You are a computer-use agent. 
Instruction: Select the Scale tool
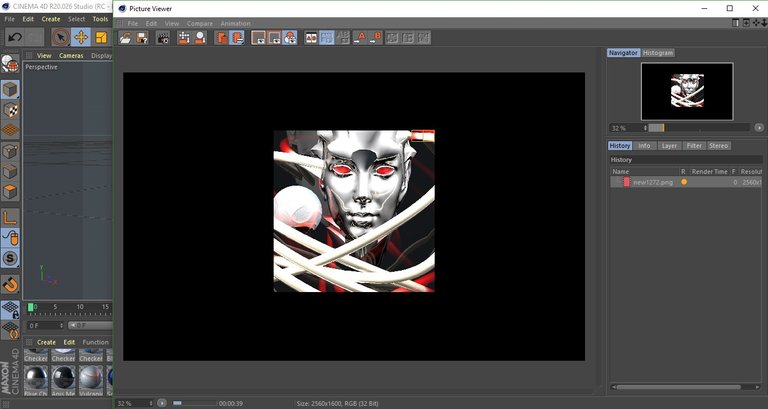point(101,37)
